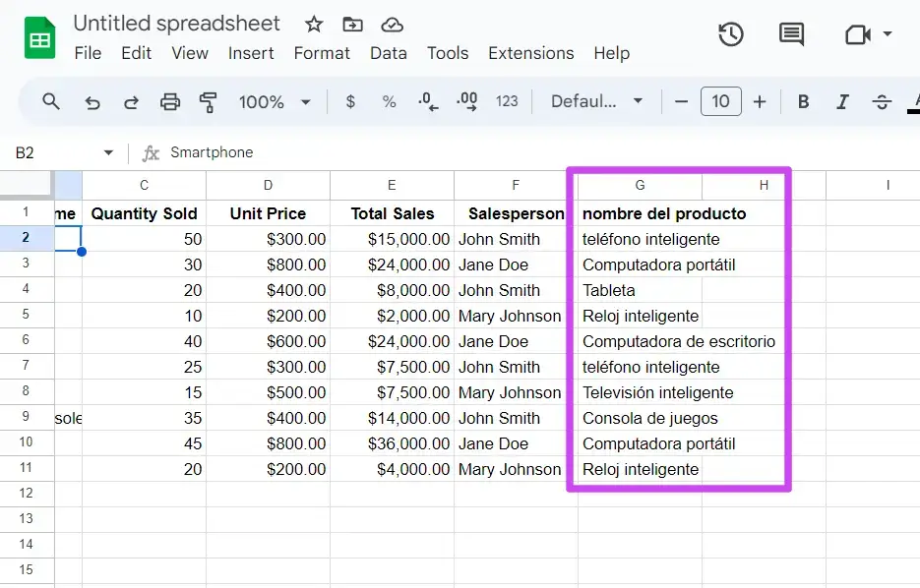Image resolution: width=920 pixels, height=588 pixels.
Task: Format as currency with dollar icon
Action: click(350, 102)
